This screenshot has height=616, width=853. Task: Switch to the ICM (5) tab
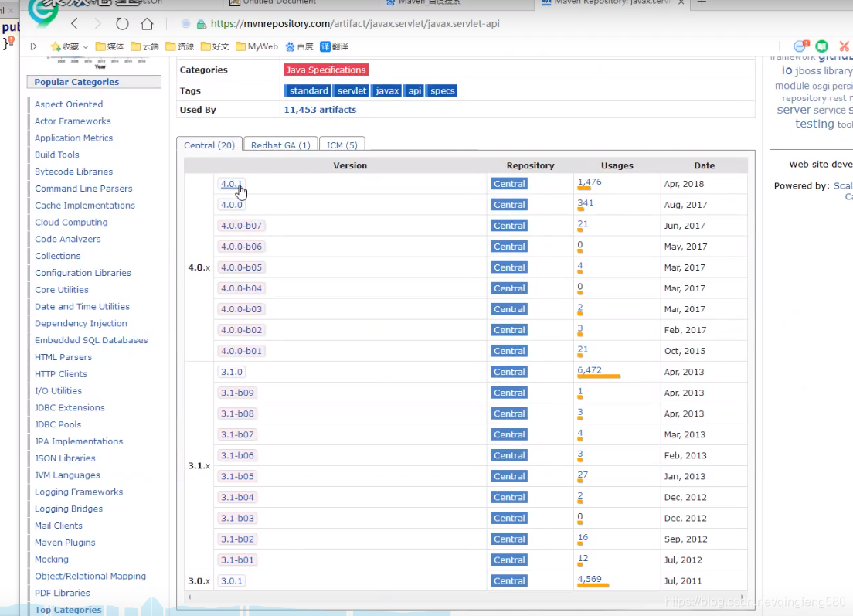click(342, 145)
